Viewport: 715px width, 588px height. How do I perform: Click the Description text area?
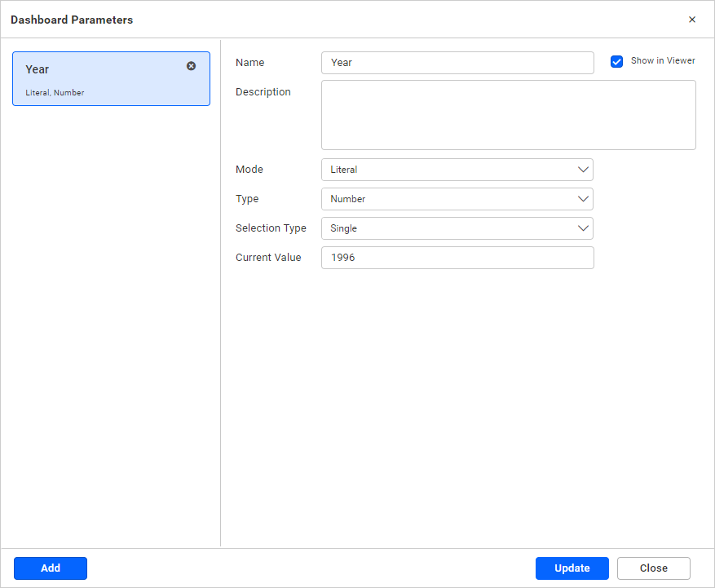click(x=508, y=114)
